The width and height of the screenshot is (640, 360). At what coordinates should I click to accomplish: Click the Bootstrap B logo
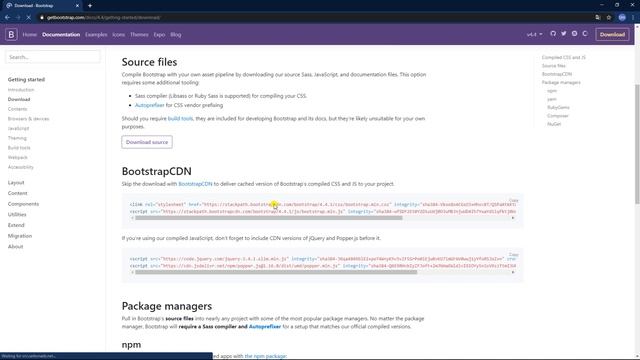(x=11, y=34)
